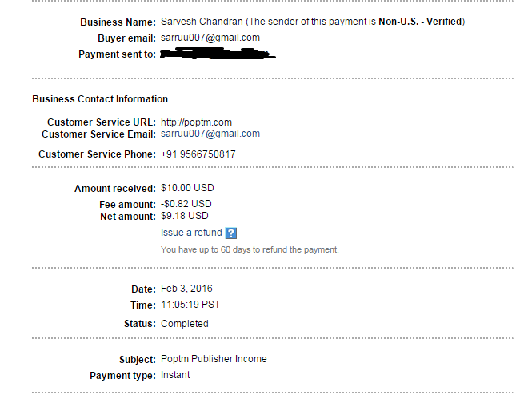Click the redacted Payment sent to value

pyautogui.click(x=217, y=54)
